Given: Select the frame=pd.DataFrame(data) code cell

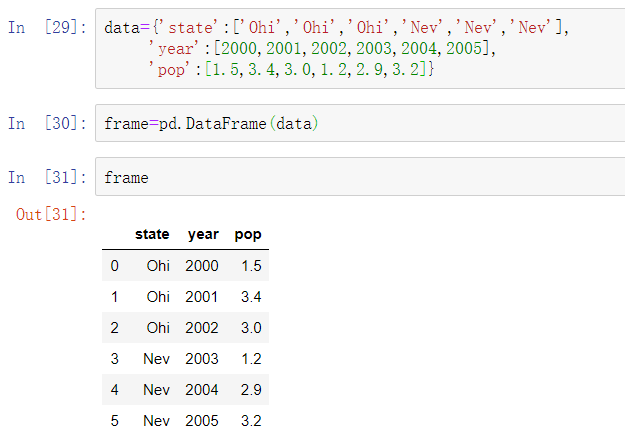Looking at the screenshot, I should [x=360, y=123].
